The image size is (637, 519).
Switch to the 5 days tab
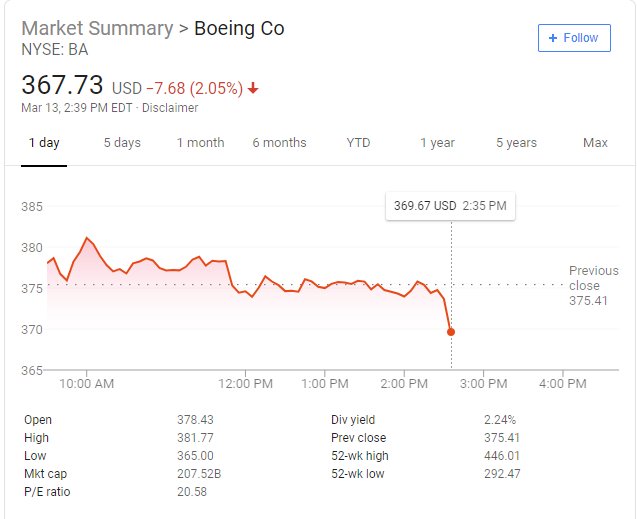click(122, 143)
